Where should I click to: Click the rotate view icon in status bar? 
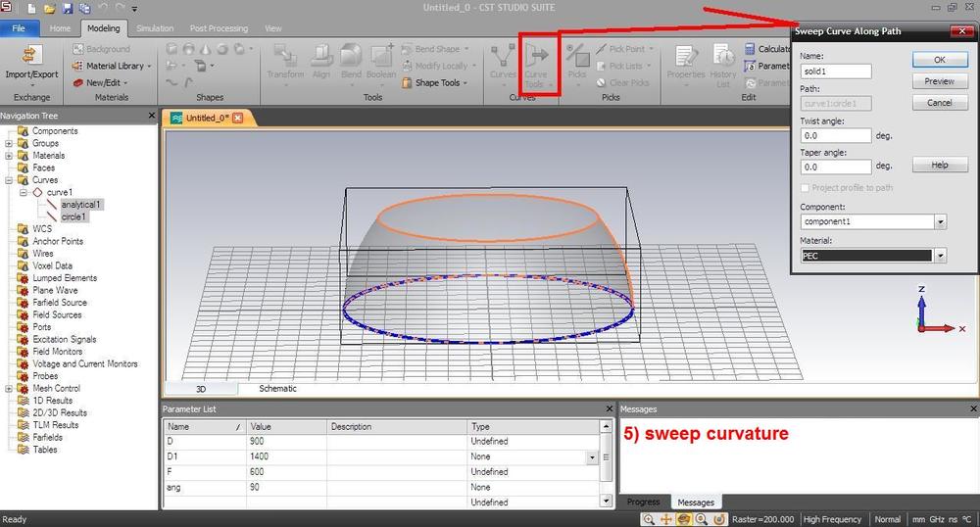pyautogui.click(x=684, y=519)
